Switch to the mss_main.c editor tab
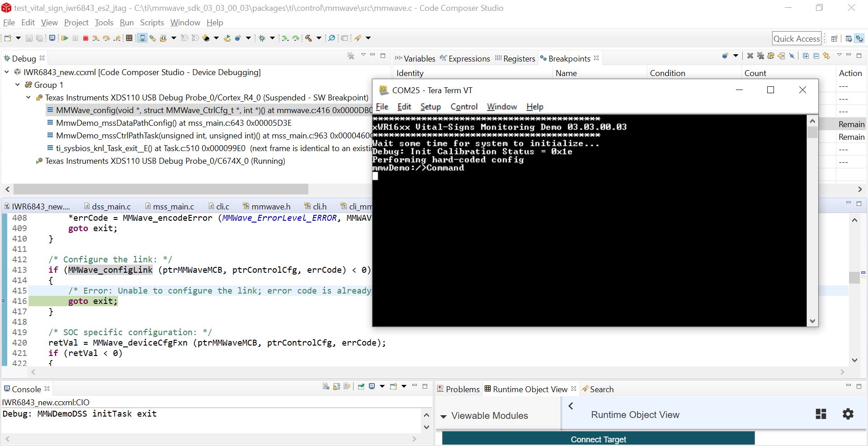 coord(170,206)
